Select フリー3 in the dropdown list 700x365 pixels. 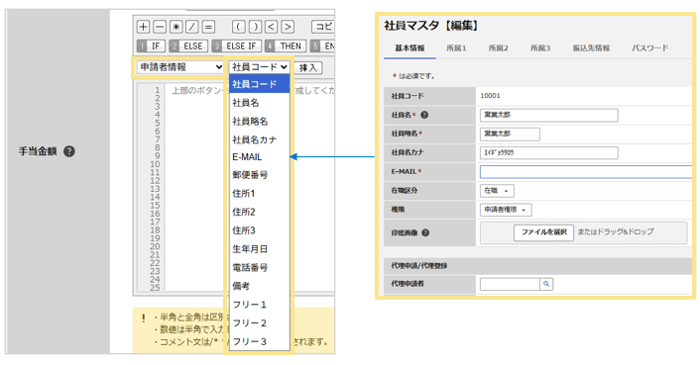click(259, 342)
